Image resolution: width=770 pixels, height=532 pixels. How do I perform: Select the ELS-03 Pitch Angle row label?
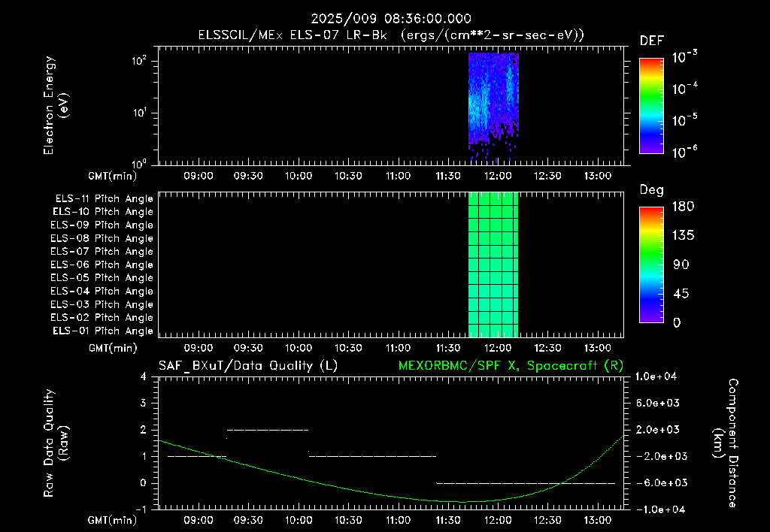click(x=102, y=305)
